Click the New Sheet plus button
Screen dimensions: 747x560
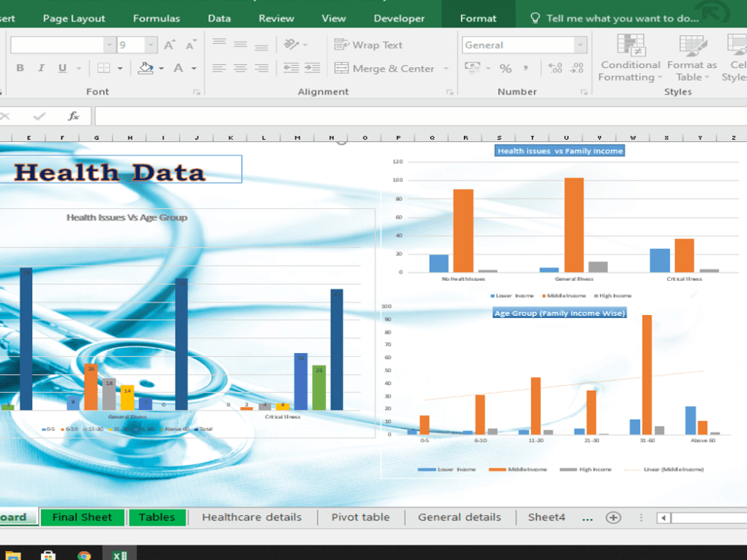(x=613, y=517)
